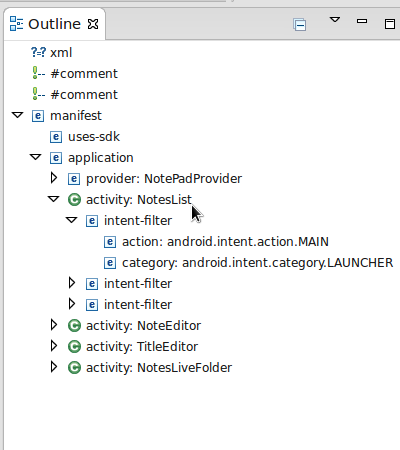Click the uses-sdk element icon
This screenshot has width=400, height=450.
(56, 137)
